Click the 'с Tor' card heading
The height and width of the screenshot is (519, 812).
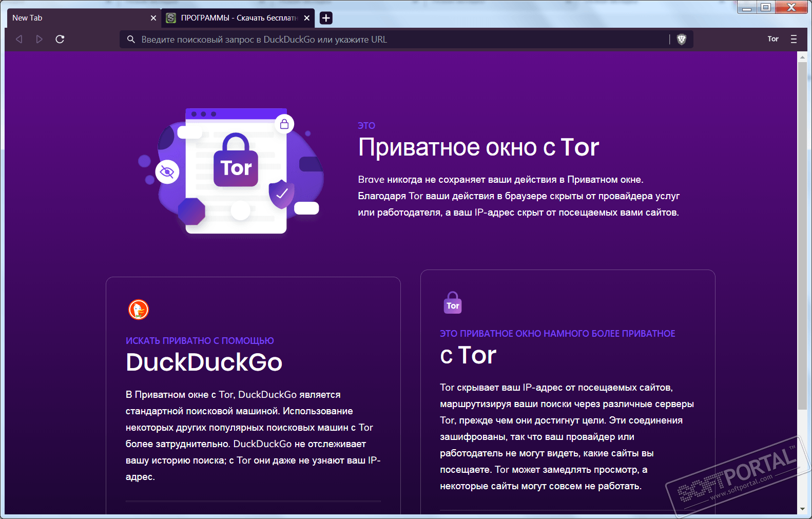(x=468, y=355)
